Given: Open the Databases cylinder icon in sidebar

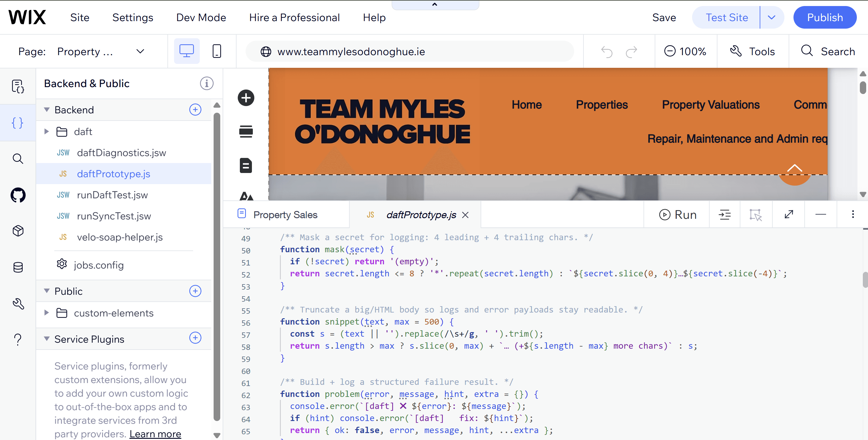Looking at the screenshot, I should pos(18,267).
